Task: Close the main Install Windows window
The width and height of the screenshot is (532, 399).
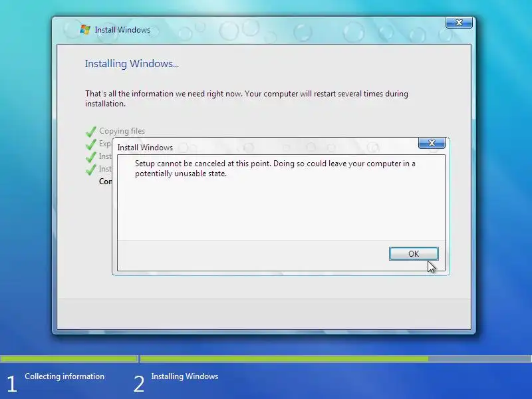Action: (459, 23)
